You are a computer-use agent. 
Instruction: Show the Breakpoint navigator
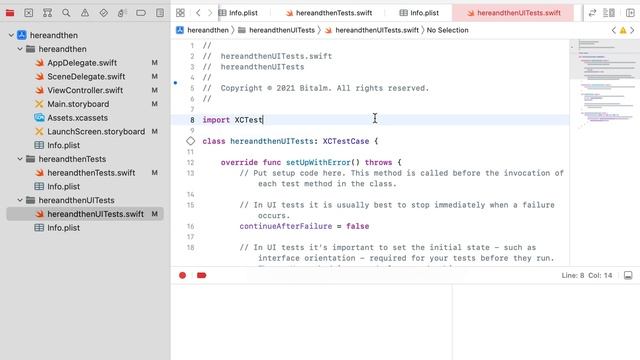tap(141, 13)
